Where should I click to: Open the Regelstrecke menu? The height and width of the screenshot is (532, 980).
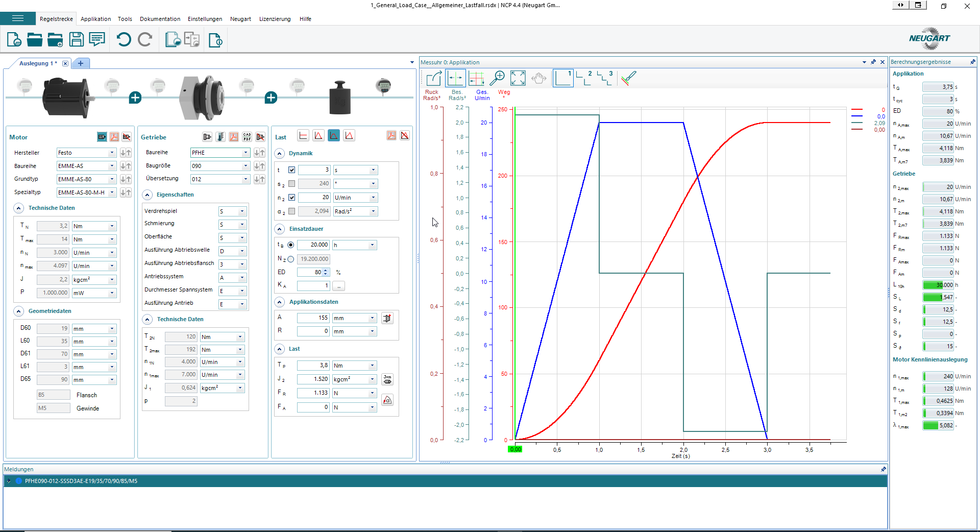point(56,19)
